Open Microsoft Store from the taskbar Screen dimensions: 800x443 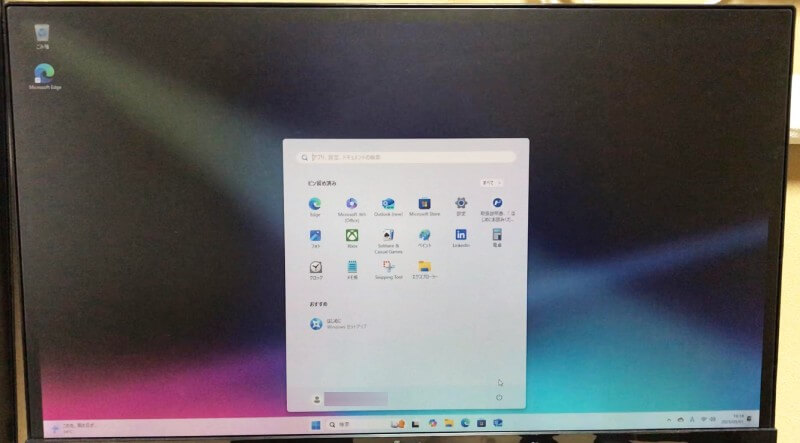tap(481, 424)
